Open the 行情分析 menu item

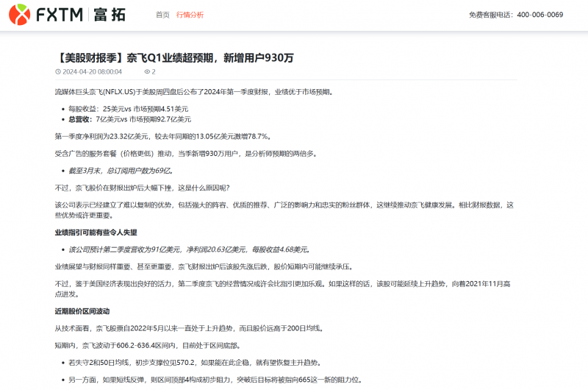click(x=190, y=15)
